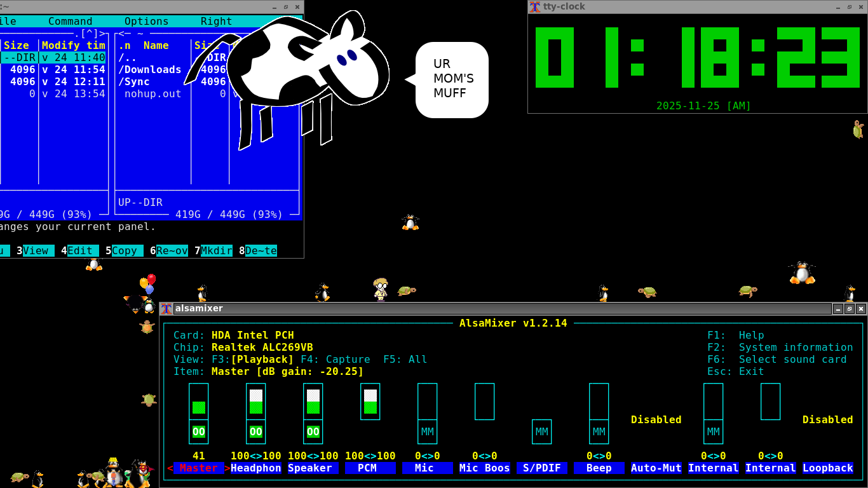Click the 4 Edit function key button
The image size is (868, 488).
click(x=80, y=250)
